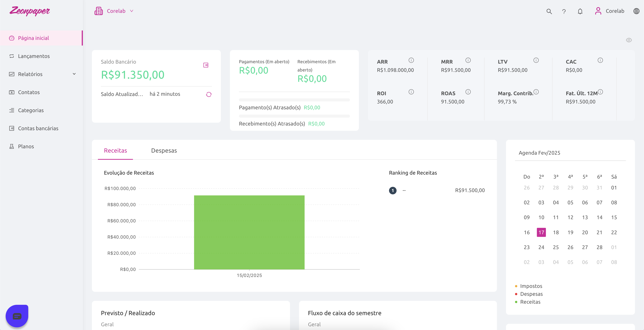This screenshot has width=644, height=330.
Task: Select the Receitas tab
Action: click(115, 151)
